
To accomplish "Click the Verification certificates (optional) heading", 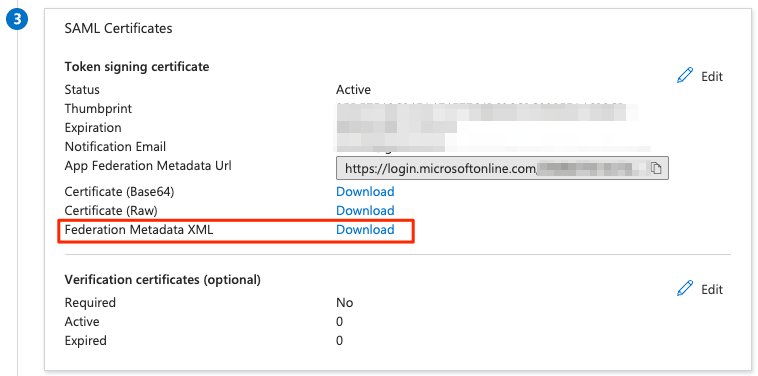I will pyautogui.click(x=162, y=279).
